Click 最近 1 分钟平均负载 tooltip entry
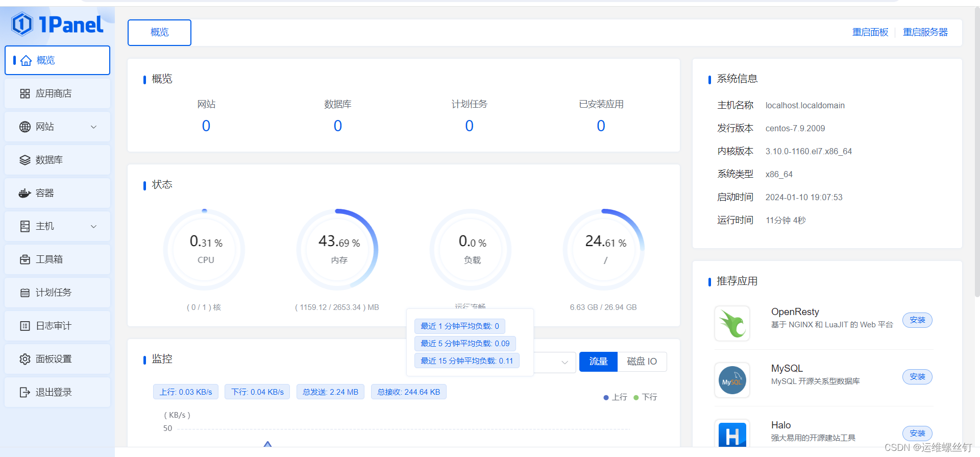Screen dimensions: 980x457 pyautogui.click(x=460, y=326)
